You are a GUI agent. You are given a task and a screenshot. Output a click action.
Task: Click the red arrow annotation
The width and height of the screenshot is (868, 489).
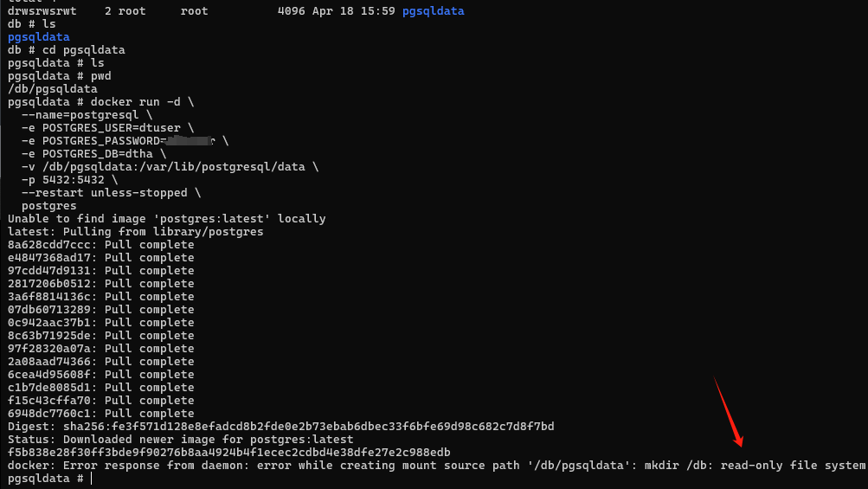pos(728,411)
